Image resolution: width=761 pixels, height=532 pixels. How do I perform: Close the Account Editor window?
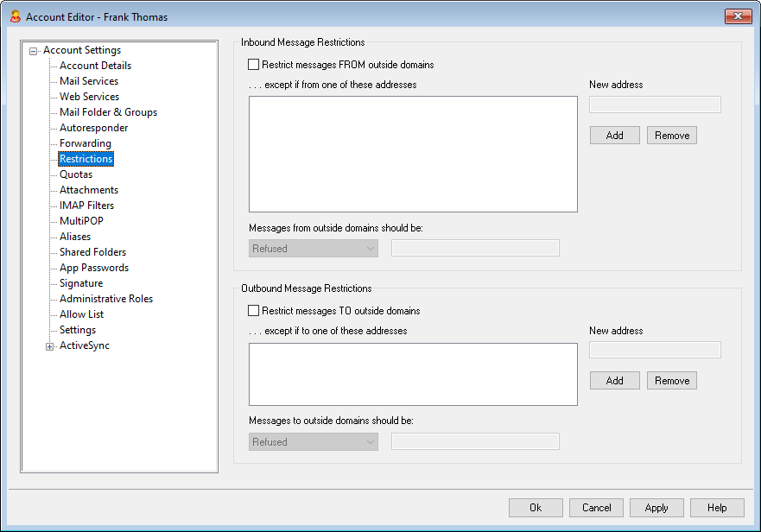click(737, 16)
